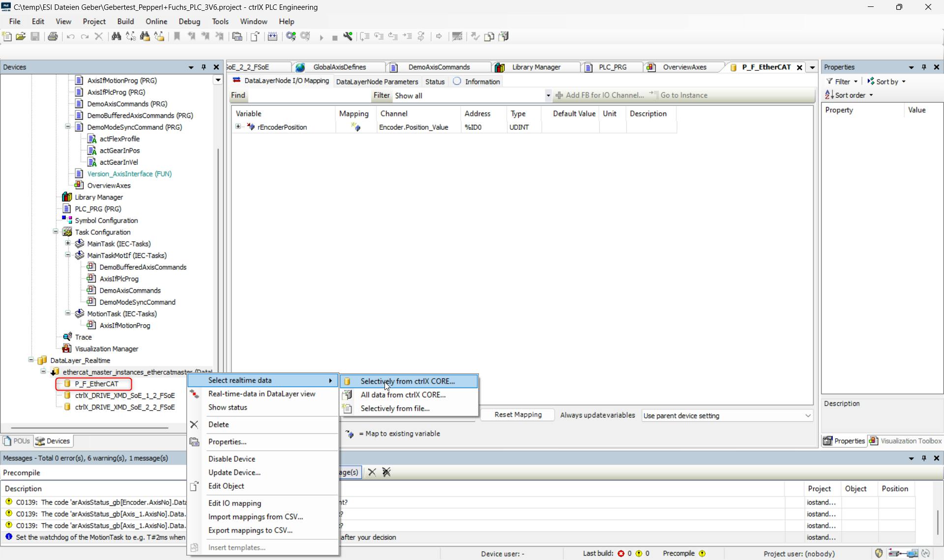Choose Selectively from ctrlX CORE menu entry
The width and height of the screenshot is (944, 560).
click(407, 381)
